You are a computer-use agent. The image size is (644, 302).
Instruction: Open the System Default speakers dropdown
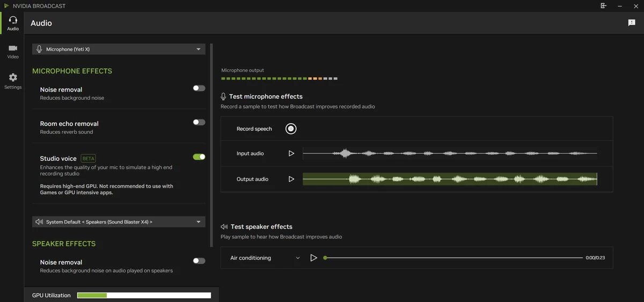pyautogui.click(x=119, y=221)
